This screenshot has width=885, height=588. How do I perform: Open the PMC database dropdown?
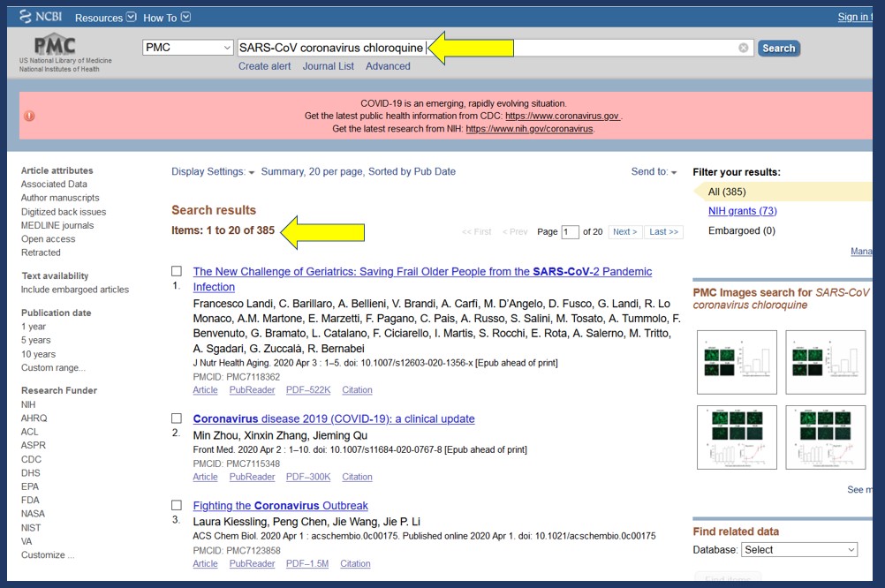[187, 48]
